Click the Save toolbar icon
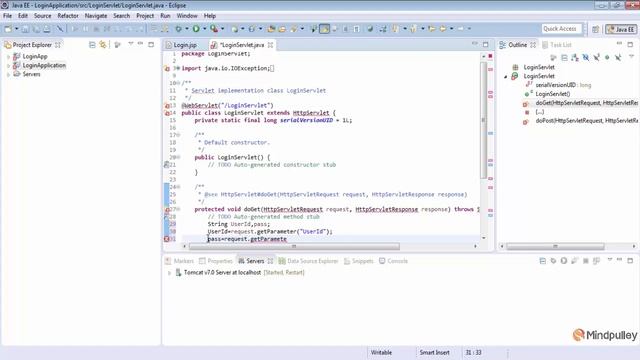 (x=25, y=29)
